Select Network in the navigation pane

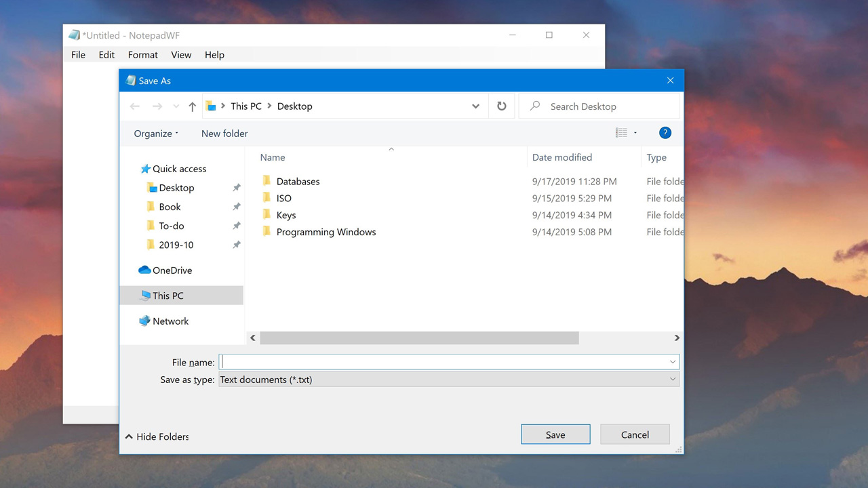[170, 321]
